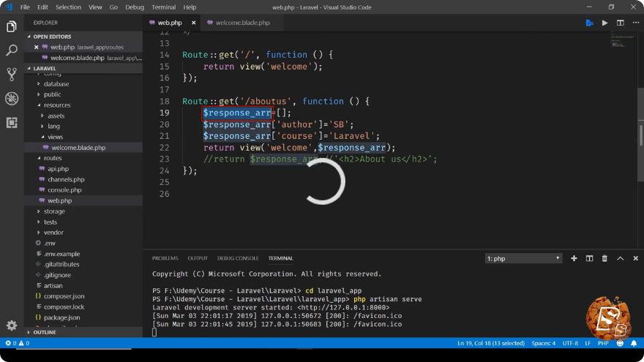Expand the tests folder
Image resolution: width=644 pixels, height=362 pixels.
pyautogui.click(x=50, y=222)
